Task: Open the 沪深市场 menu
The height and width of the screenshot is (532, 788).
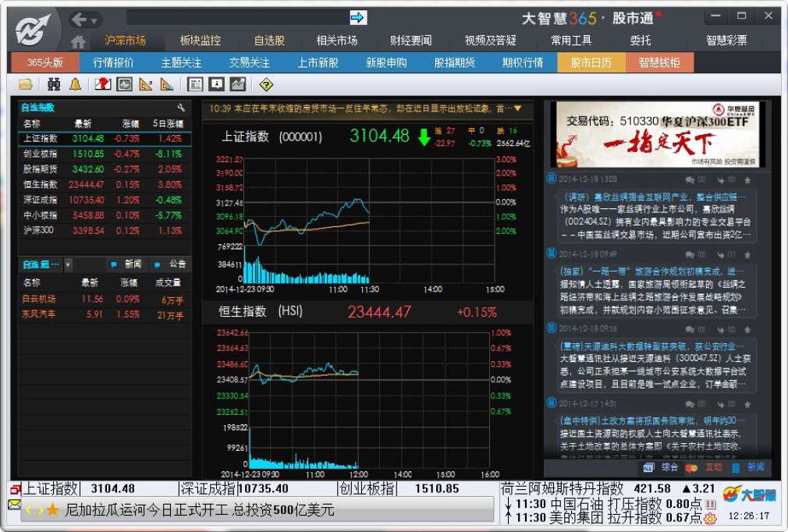Action: 125,41
